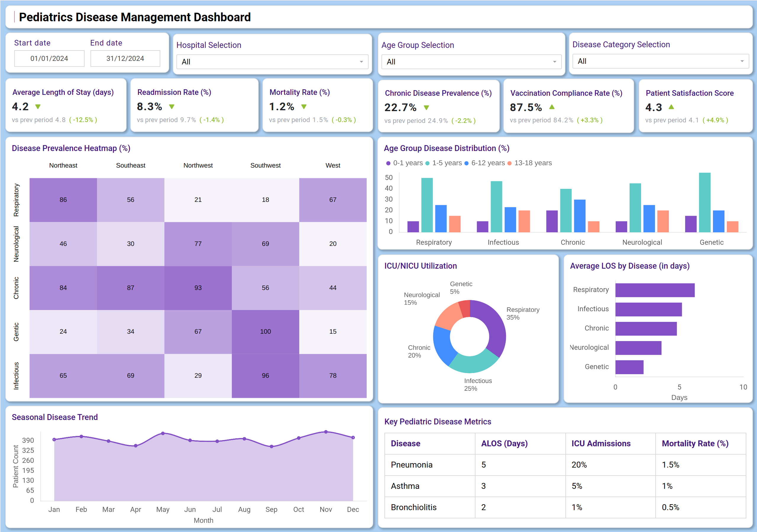Click the Nov data point on trend

(326, 432)
